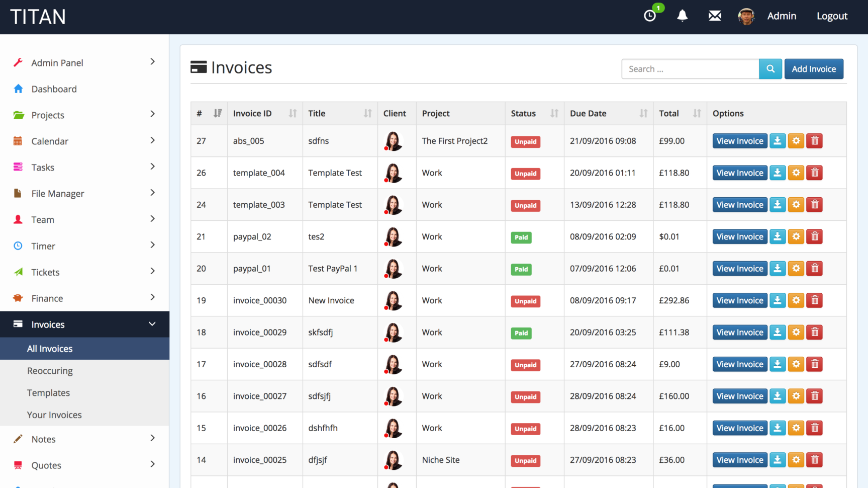Download invoice abs_005
Image resolution: width=868 pixels, height=488 pixels.
(x=778, y=141)
